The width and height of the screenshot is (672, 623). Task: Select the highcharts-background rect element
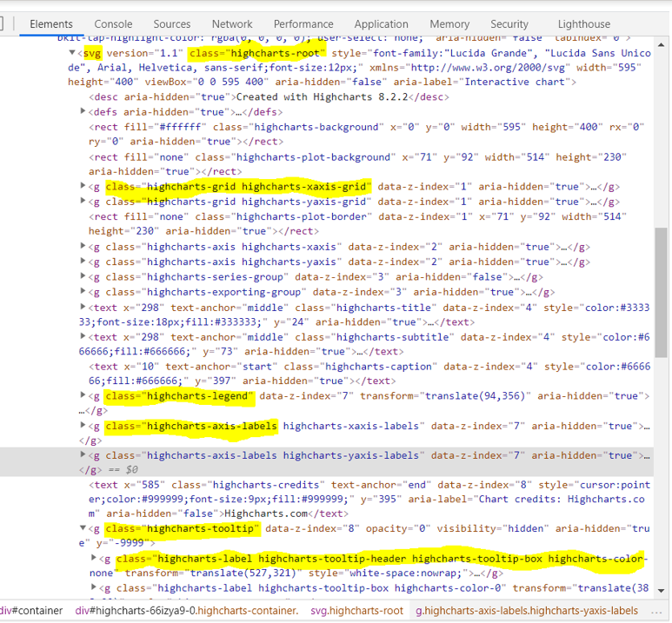point(367,134)
